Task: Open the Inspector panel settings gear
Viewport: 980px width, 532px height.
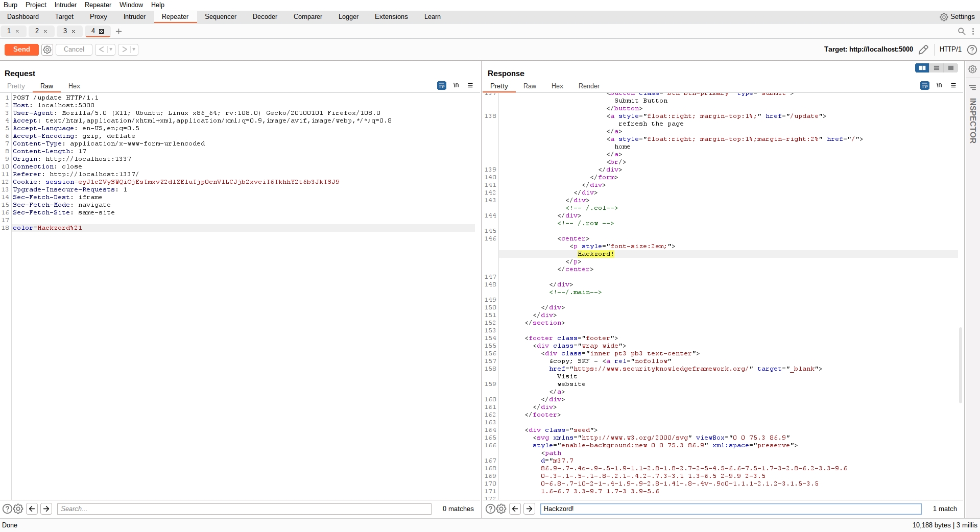Action: (x=972, y=69)
